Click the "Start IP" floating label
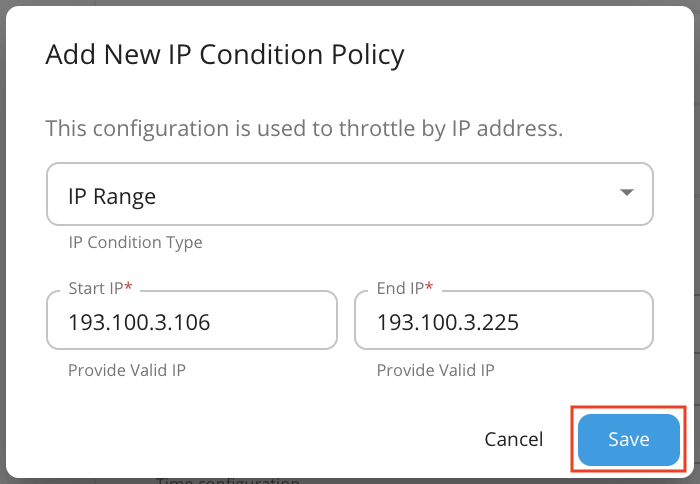Screen dimensions: 700x484 (95, 288)
